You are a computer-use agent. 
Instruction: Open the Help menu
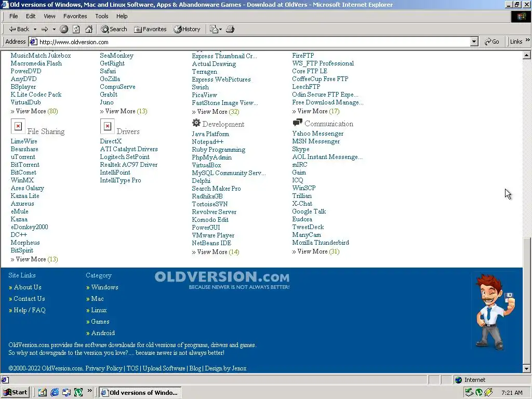[122, 16]
